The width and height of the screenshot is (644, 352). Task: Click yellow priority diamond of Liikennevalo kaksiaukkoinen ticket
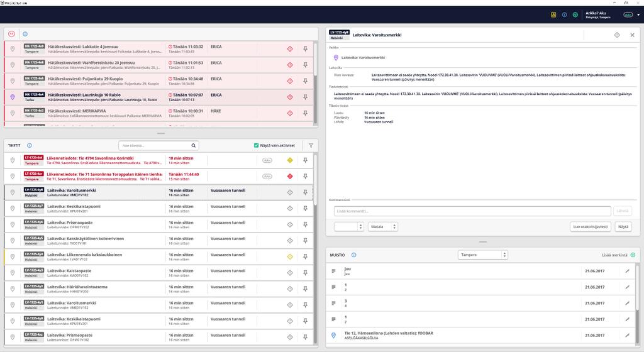click(290, 256)
